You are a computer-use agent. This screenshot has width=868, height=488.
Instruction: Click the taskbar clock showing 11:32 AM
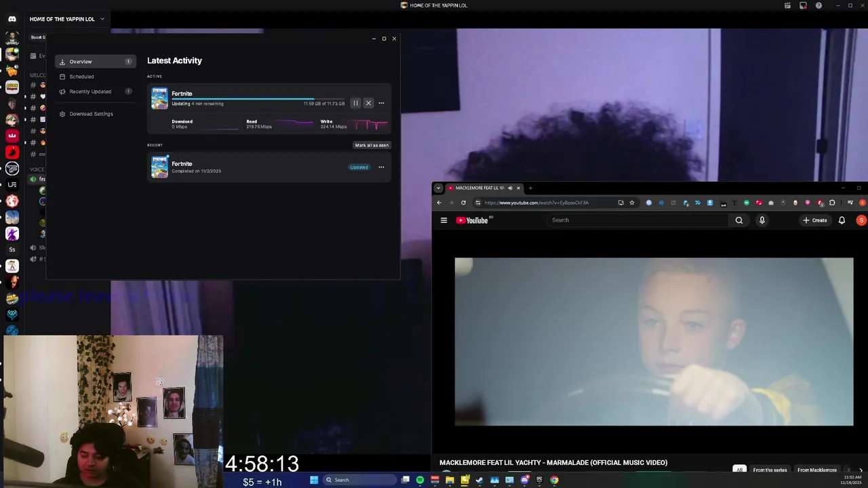(852, 480)
